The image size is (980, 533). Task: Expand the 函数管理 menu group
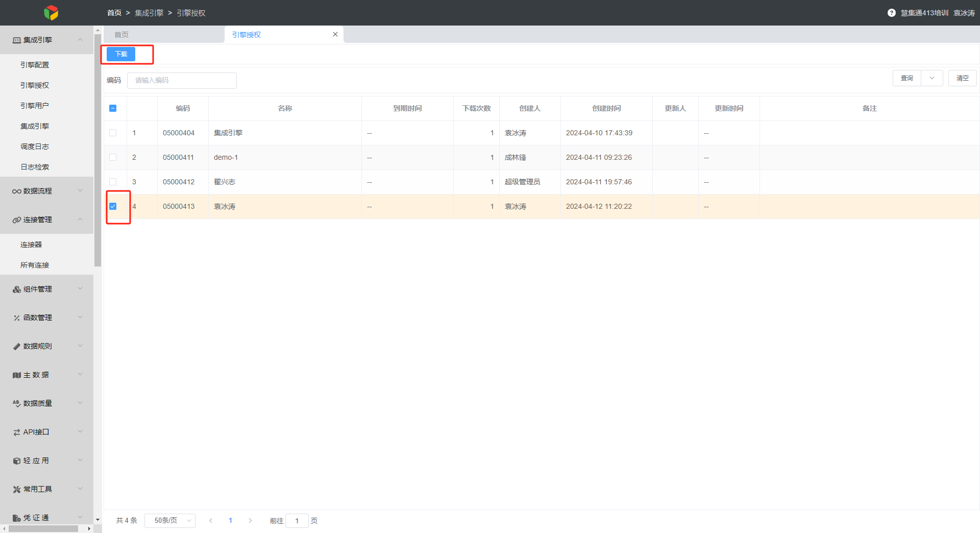80,317
